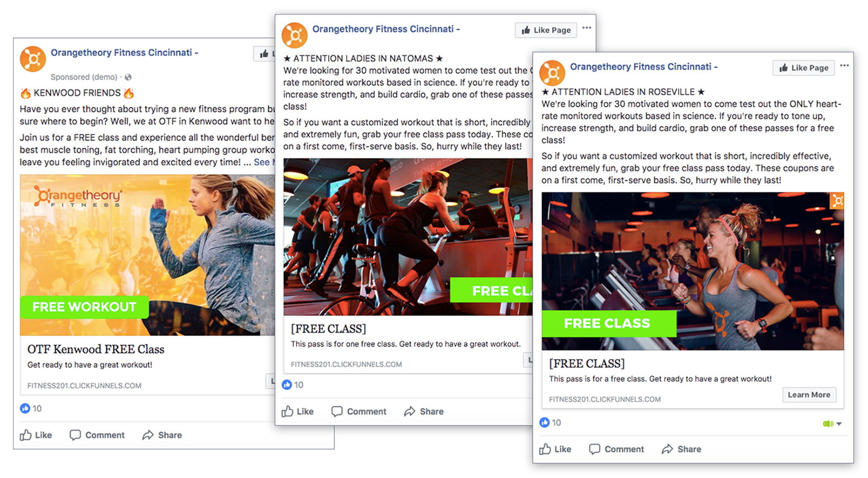Click Learn More on the Roseville ad
868x478 pixels.
click(808, 395)
